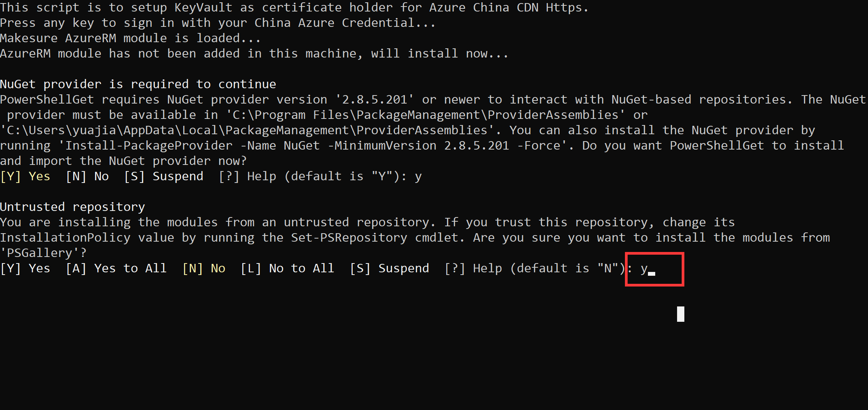The height and width of the screenshot is (410, 868).
Task: Click the 'PSGallery' repository name
Action: [39, 253]
